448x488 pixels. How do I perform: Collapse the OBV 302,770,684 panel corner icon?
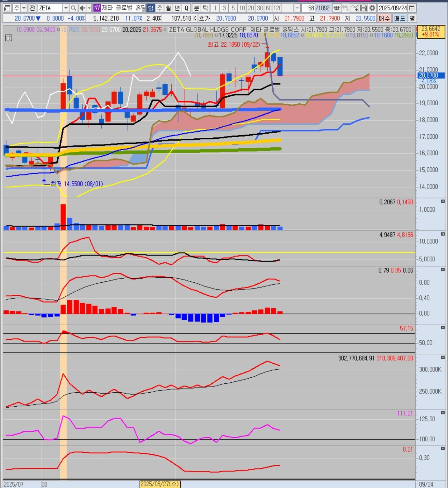(x=443, y=357)
